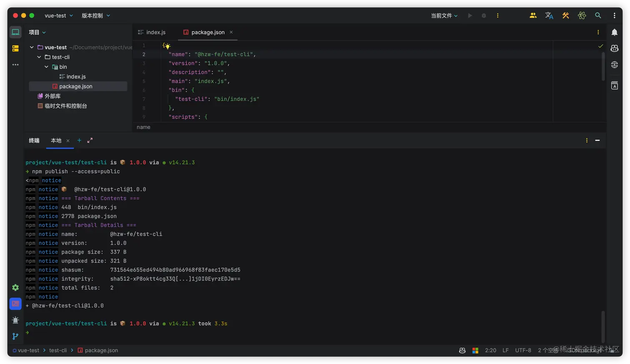The width and height of the screenshot is (630, 364).
Task: Click the colorful squares status icon
Action: click(x=475, y=350)
